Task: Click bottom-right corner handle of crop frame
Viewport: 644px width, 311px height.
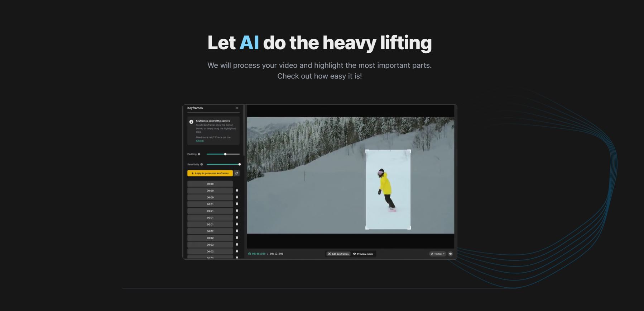Action: tap(410, 228)
